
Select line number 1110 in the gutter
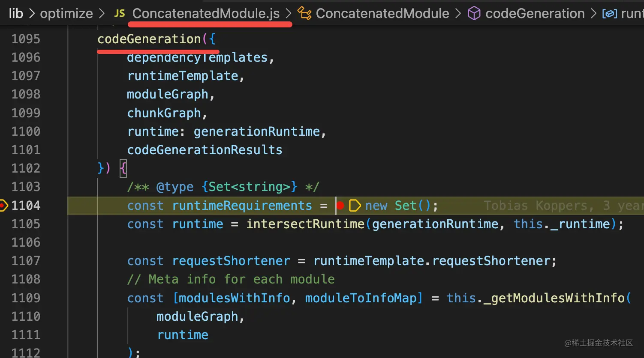pos(26,316)
